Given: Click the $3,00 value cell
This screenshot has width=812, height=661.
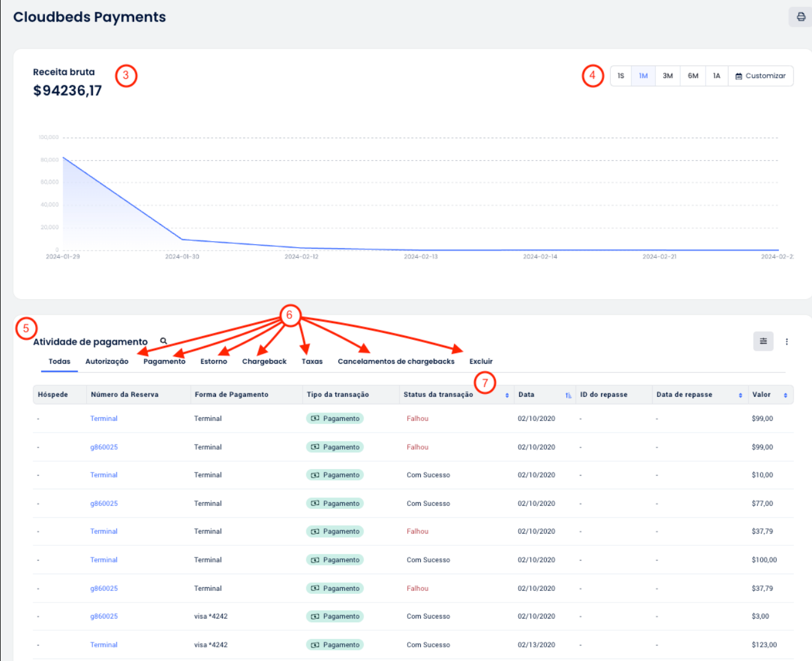Looking at the screenshot, I should [x=760, y=616].
